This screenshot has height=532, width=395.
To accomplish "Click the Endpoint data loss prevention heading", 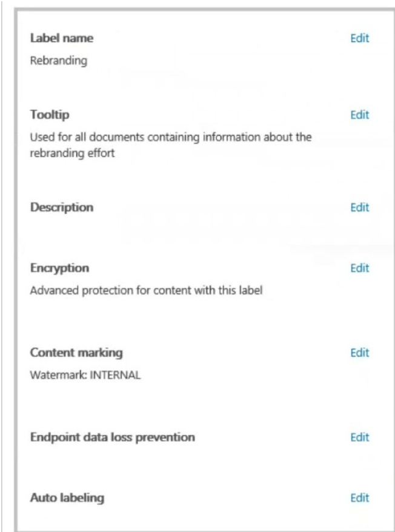I will pos(113,437).
